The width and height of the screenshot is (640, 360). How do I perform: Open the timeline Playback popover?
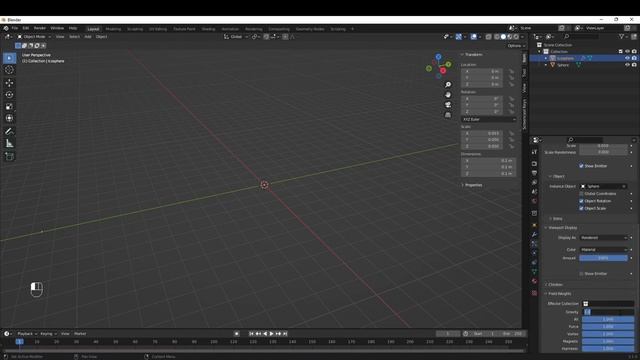tap(27, 334)
